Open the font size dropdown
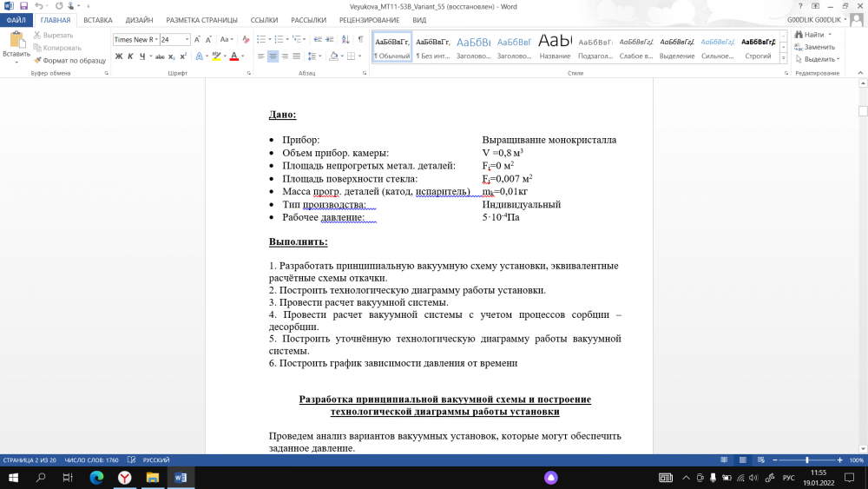This screenshot has width=868, height=489. coord(187,39)
